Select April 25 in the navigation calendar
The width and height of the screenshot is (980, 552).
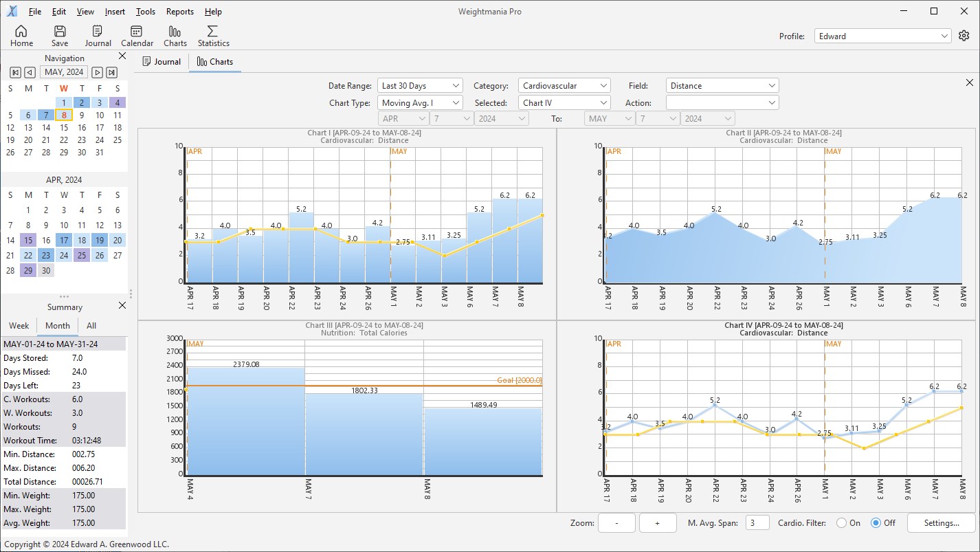(82, 256)
